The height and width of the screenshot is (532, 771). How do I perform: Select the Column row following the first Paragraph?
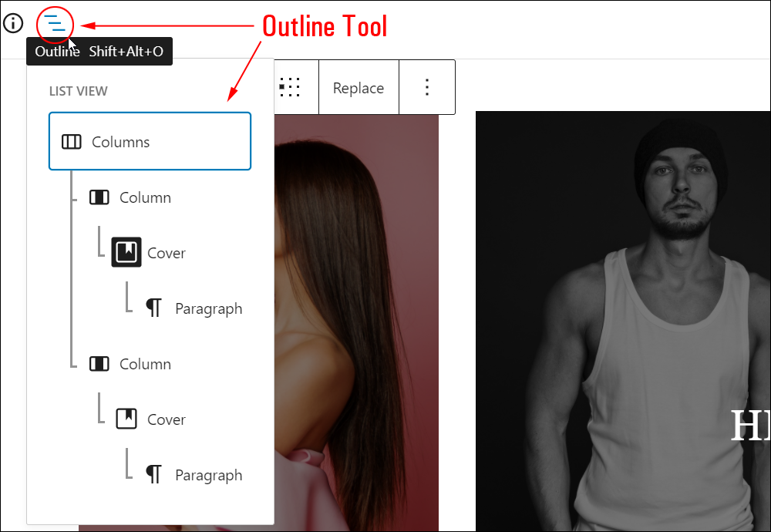[130, 365]
